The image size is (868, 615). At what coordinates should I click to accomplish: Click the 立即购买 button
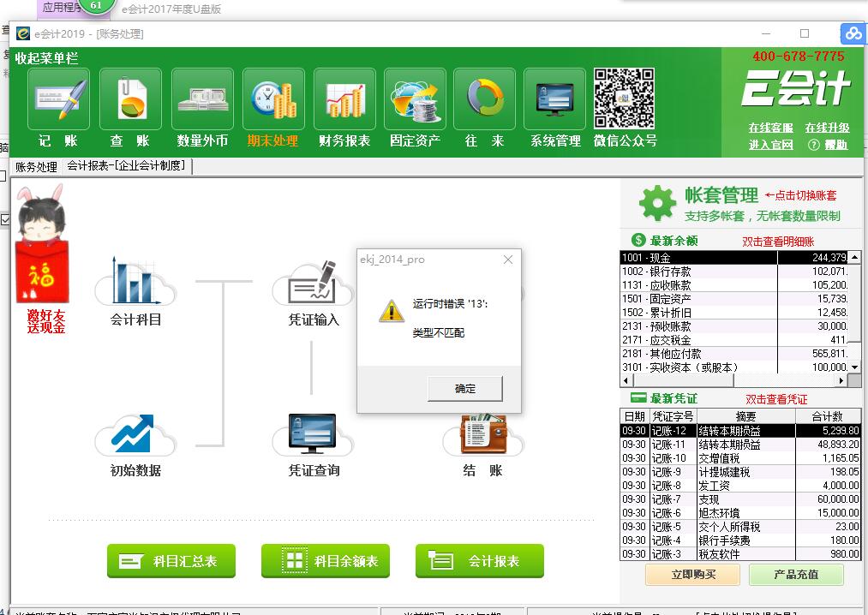pyautogui.click(x=692, y=575)
